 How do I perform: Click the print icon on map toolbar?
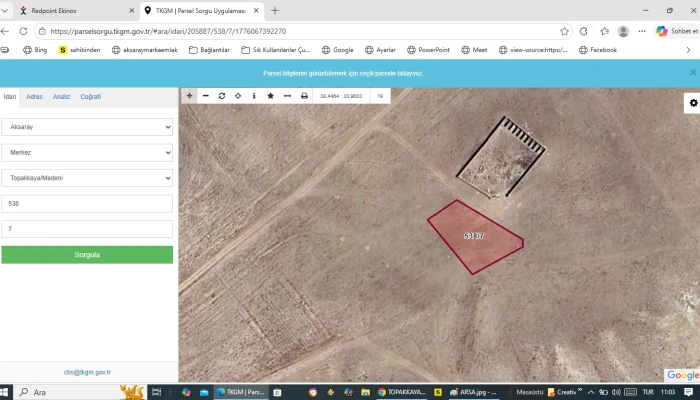click(304, 96)
